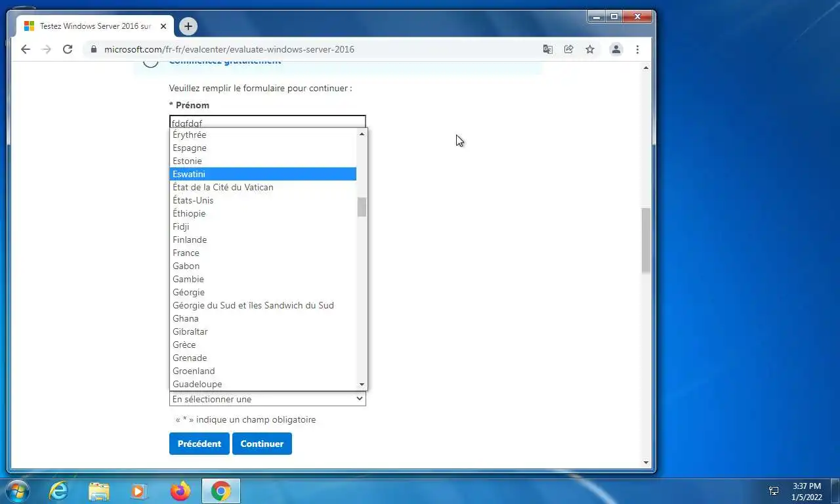
Task: Bookmark this page with the star icon
Action: [590, 49]
